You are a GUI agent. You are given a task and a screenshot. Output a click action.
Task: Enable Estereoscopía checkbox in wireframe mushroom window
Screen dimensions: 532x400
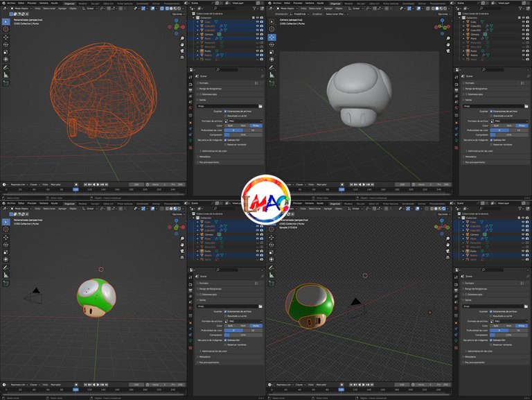tap(200, 94)
